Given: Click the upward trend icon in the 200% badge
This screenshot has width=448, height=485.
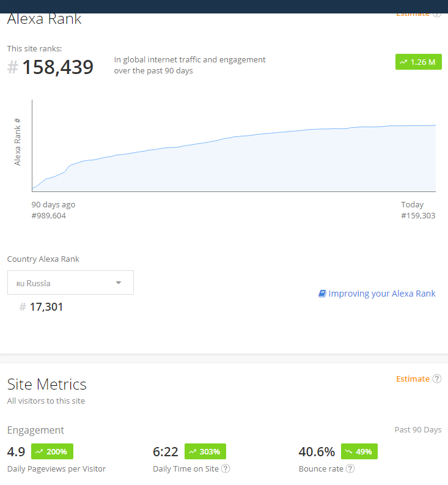Looking at the screenshot, I should (x=39, y=452).
